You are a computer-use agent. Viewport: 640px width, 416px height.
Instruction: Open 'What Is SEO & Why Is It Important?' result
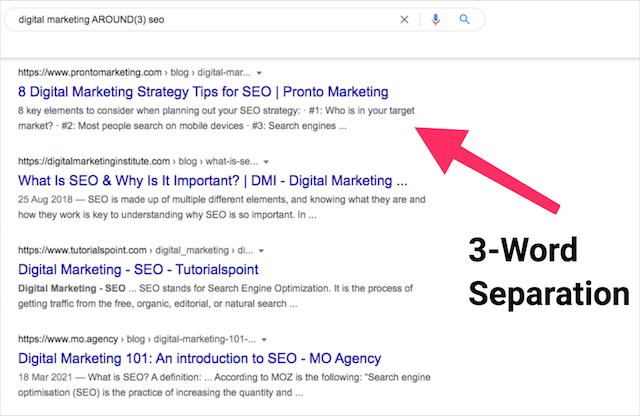tap(213, 181)
